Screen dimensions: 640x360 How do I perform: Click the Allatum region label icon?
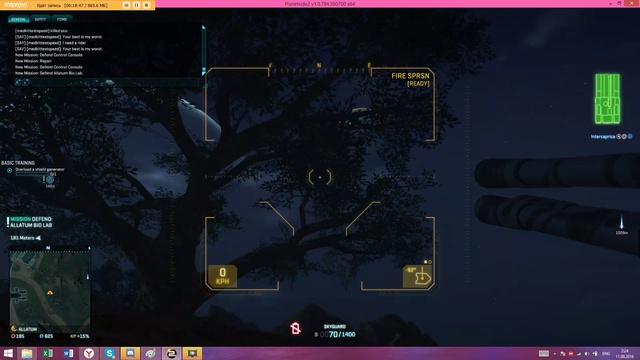(x=14, y=329)
